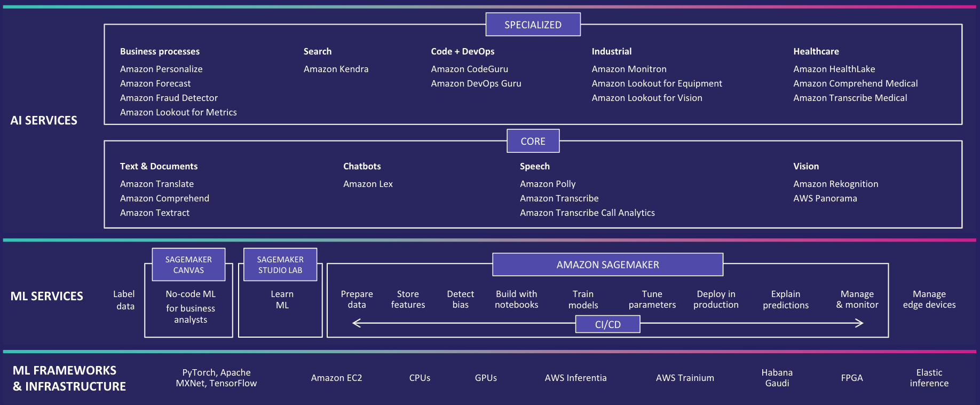This screenshot has width=980, height=405.
Task: Select Amazon Polly
Action: [x=548, y=184]
